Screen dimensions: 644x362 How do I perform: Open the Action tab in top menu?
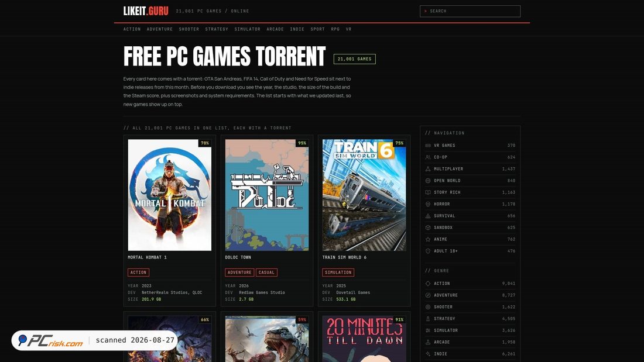132,29
